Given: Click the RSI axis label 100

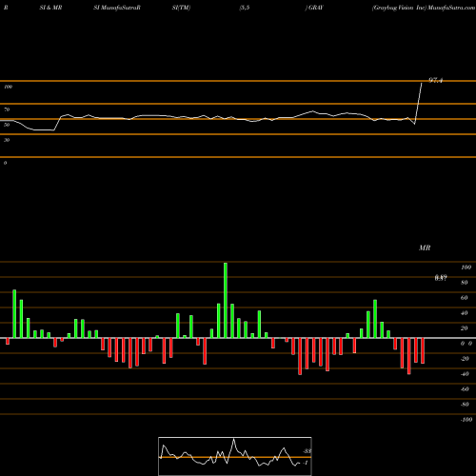Looking at the screenshot, I should point(9,87).
